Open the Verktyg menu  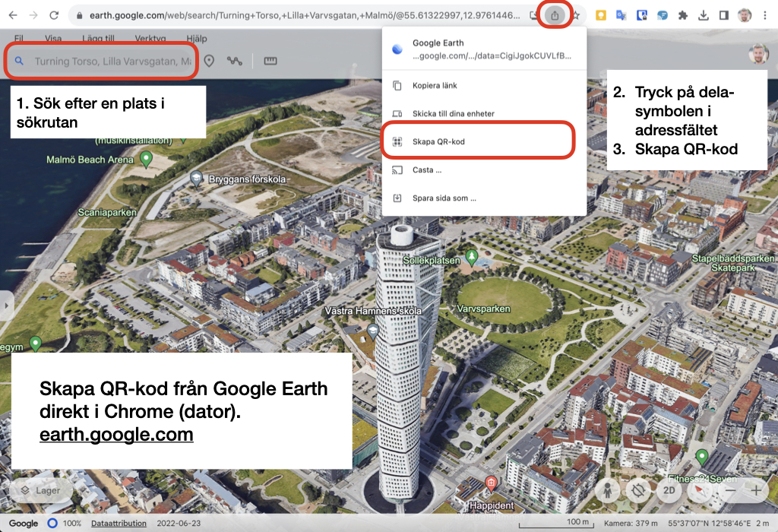click(x=150, y=38)
